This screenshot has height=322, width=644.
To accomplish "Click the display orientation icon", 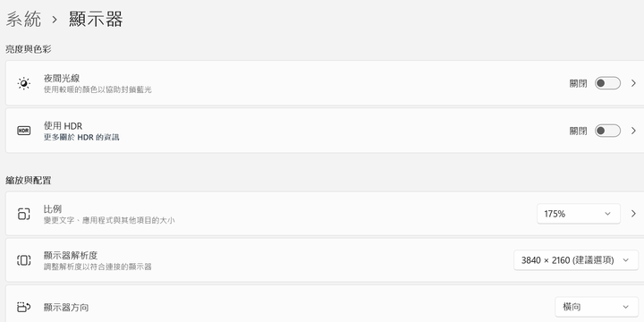I will (x=24, y=307).
